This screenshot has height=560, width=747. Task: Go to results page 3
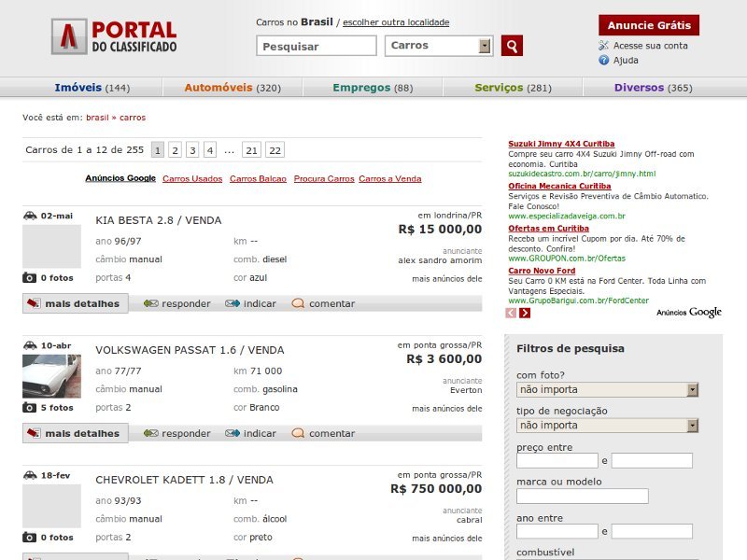pyautogui.click(x=192, y=150)
